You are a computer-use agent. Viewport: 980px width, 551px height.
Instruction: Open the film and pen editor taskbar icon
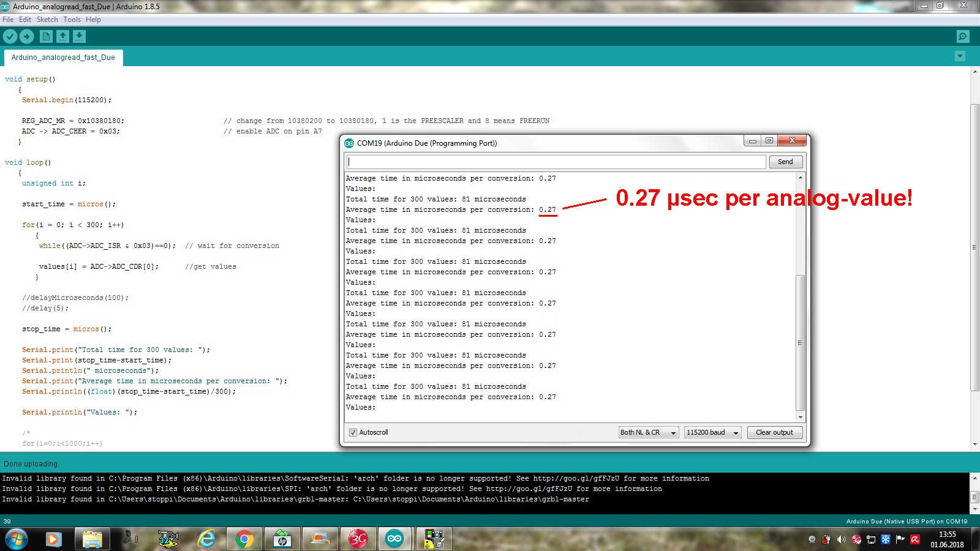[x=434, y=539]
